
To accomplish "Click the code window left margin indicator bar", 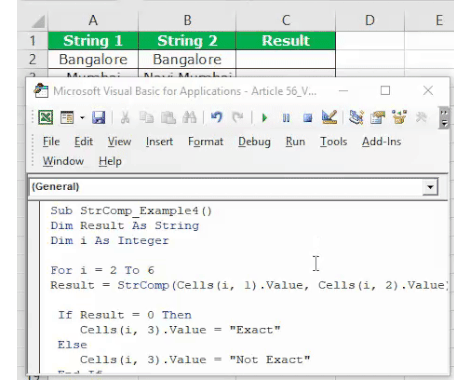I will click(34, 287).
